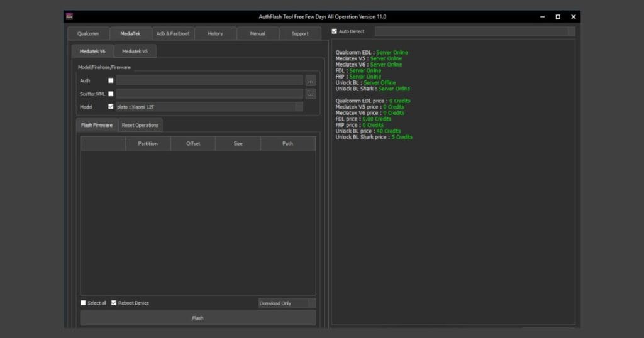Select the Mediatek V5 sub-tab
This screenshot has width=644, height=338.
pyautogui.click(x=135, y=52)
